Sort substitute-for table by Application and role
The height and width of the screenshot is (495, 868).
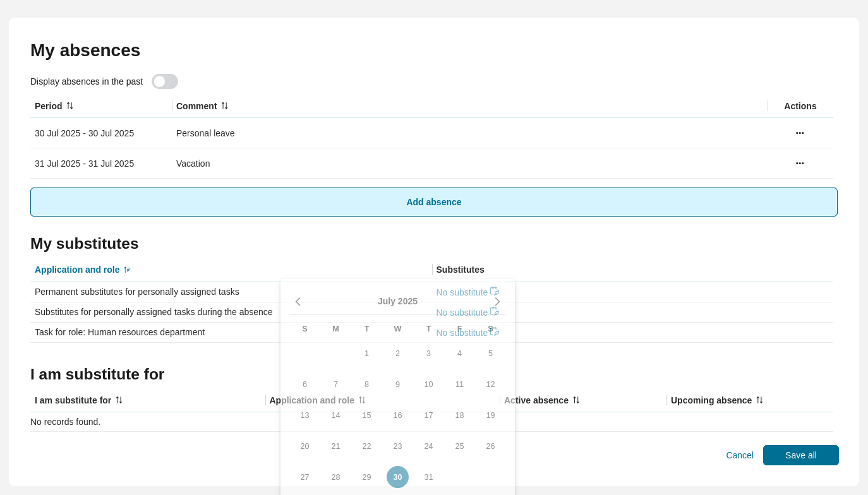coord(362,400)
